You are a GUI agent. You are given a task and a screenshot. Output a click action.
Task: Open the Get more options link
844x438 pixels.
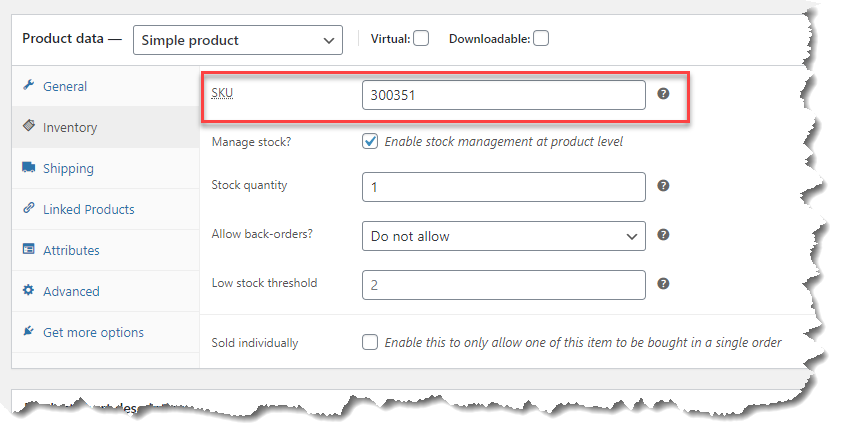[x=93, y=332]
